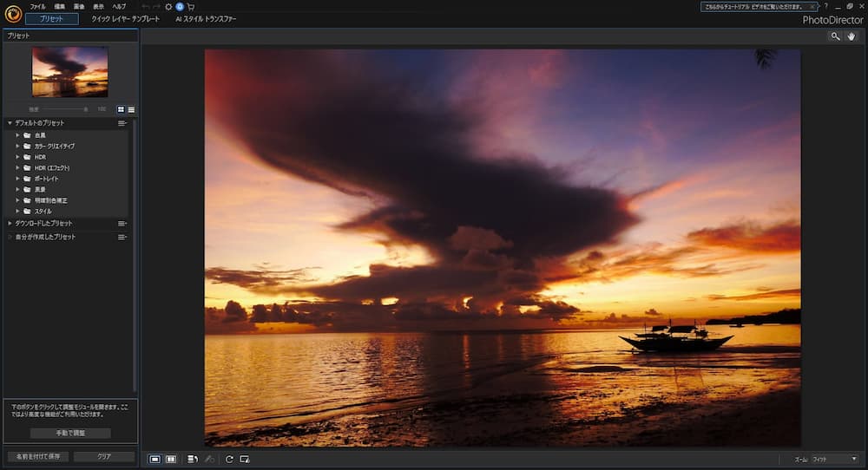Click the adjustment history icon in bottom toolbar
This screenshot has width=868, height=470.
pos(193,459)
